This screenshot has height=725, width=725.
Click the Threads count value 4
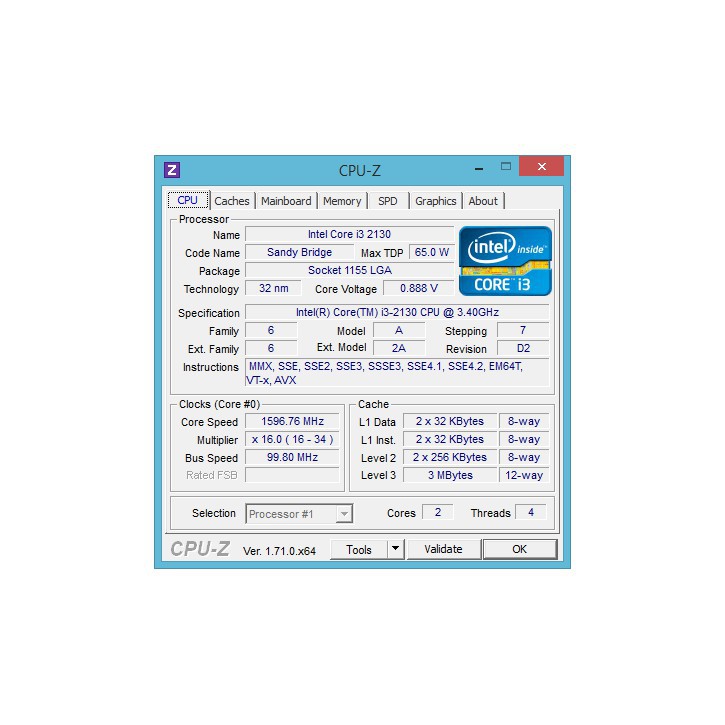[x=531, y=512]
